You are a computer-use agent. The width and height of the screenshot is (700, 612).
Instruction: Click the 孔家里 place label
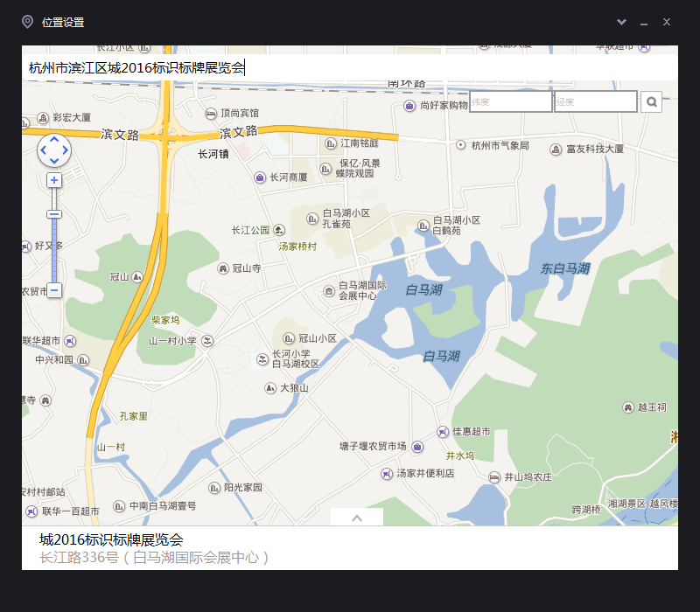(x=134, y=416)
